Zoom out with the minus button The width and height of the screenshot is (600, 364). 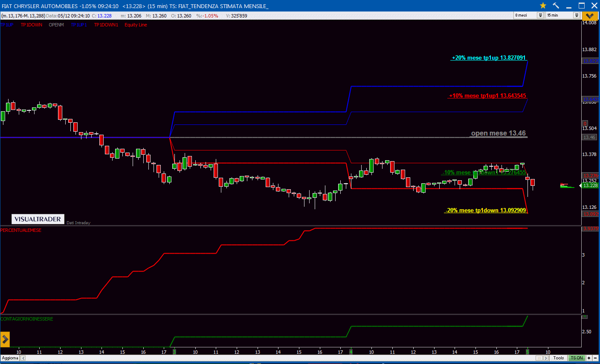[594, 358]
